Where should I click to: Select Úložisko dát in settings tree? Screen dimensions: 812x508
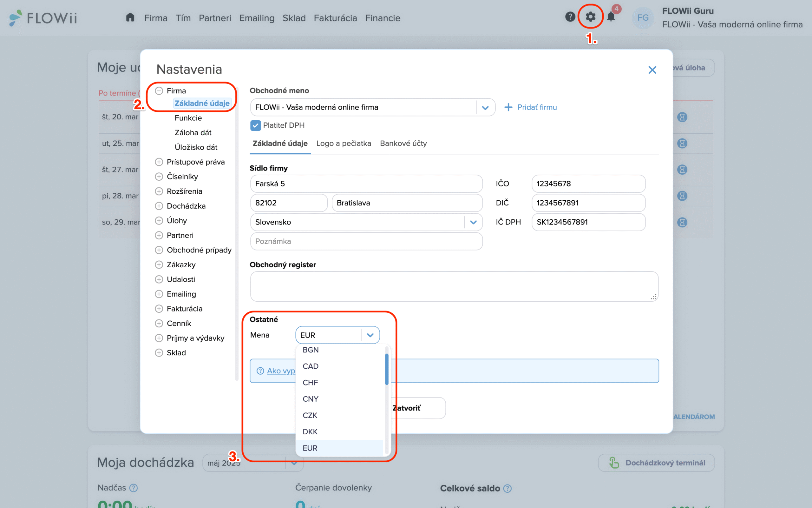click(x=196, y=147)
